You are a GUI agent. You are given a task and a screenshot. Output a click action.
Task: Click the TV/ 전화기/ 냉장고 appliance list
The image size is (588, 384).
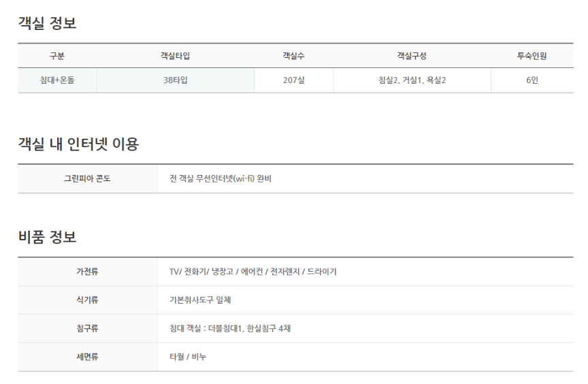(252, 272)
